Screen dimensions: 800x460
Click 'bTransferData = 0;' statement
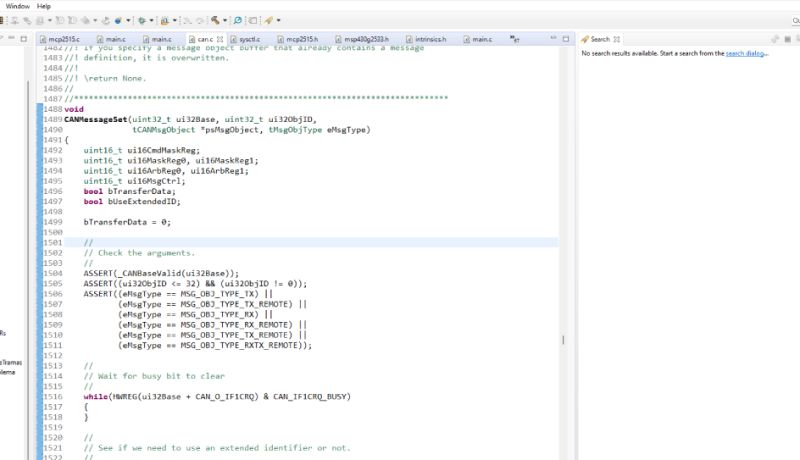pyautogui.click(x=128, y=222)
